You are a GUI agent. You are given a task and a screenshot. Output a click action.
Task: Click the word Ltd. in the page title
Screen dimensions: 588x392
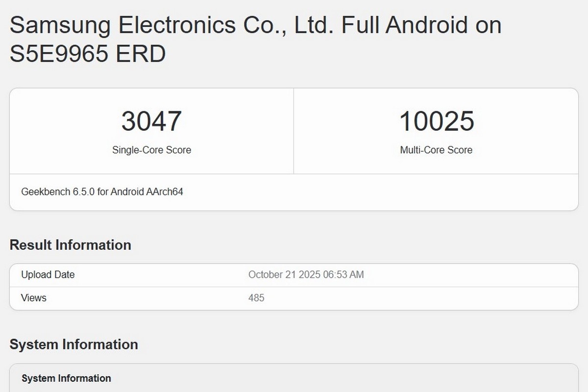(x=314, y=24)
